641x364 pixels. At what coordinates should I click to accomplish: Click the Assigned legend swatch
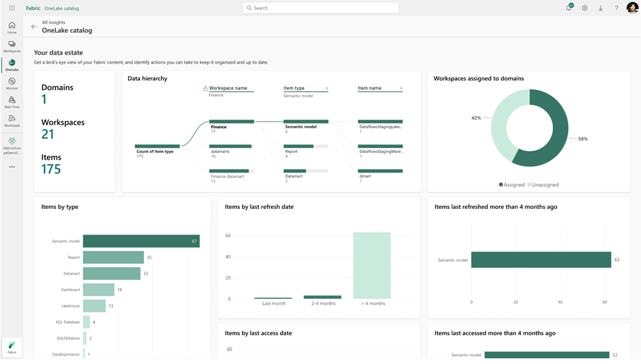(x=501, y=185)
